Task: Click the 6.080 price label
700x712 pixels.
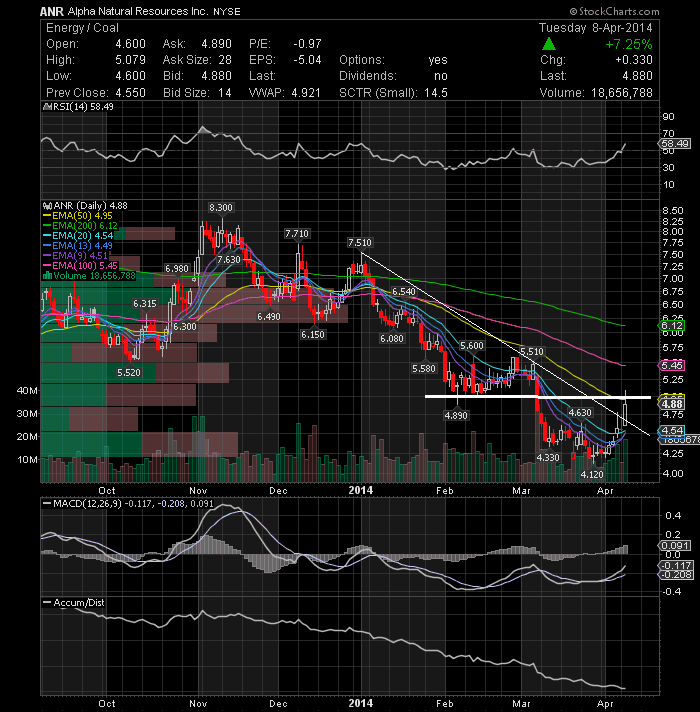Action: coord(391,338)
